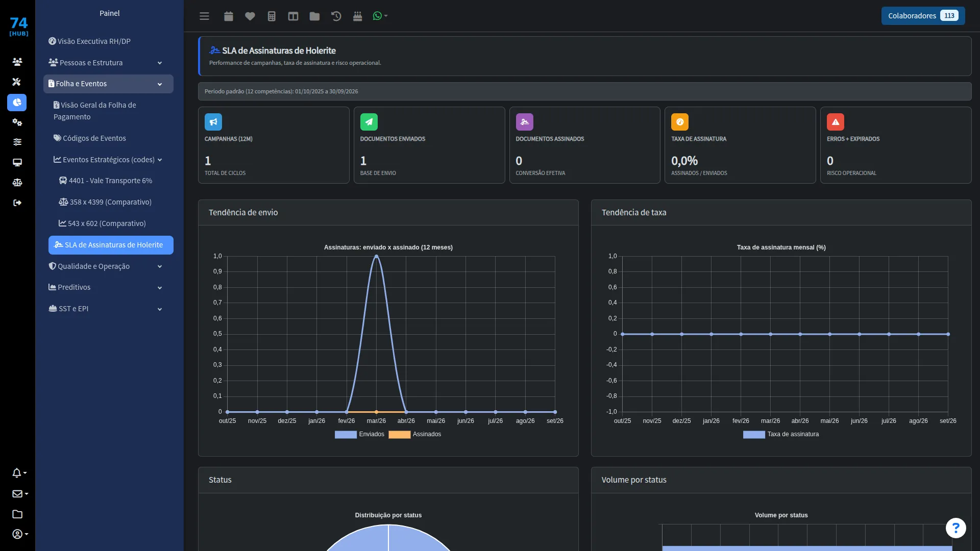
Task: Select SLA de Assinaturas de Holerite item
Action: click(111, 245)
